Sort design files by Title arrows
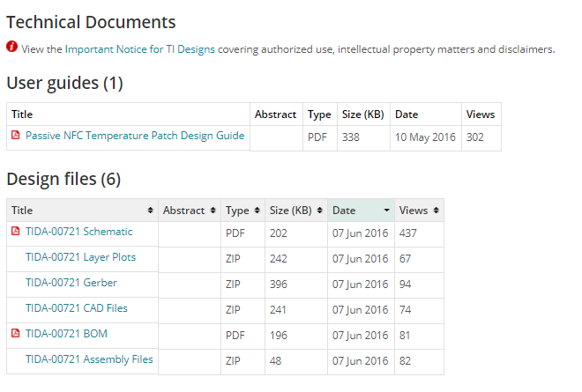Image resolution: width=582 pixels, height=392 pixels. (150, 211)
